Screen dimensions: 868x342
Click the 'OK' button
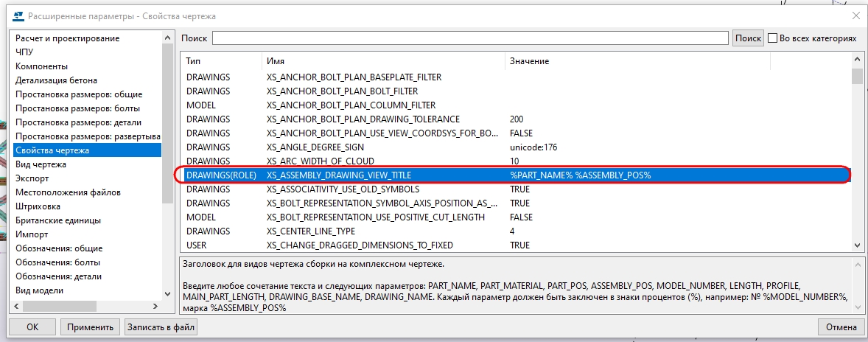click(x=32, y=327)
